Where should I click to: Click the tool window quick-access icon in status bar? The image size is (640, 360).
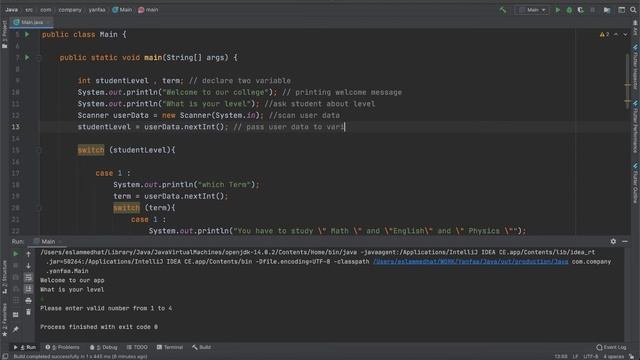(5, 356)
